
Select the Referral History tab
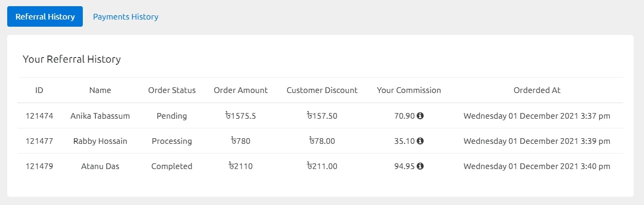(x=45, y=16)
